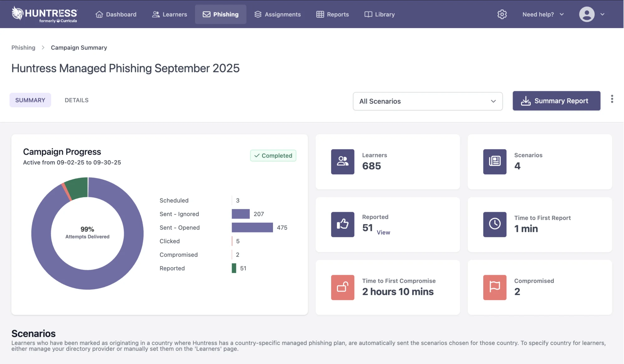This screenshot has width=624, height=364.
Task: Switch to the DETAILS tab
Action: [x=76, y=100]
